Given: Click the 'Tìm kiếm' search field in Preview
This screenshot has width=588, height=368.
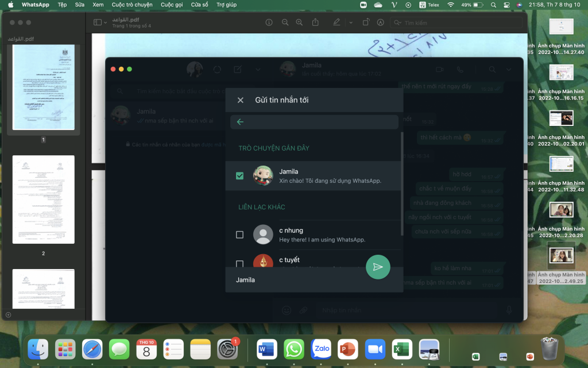Looking at the screenshot, I should pos(456,23).
